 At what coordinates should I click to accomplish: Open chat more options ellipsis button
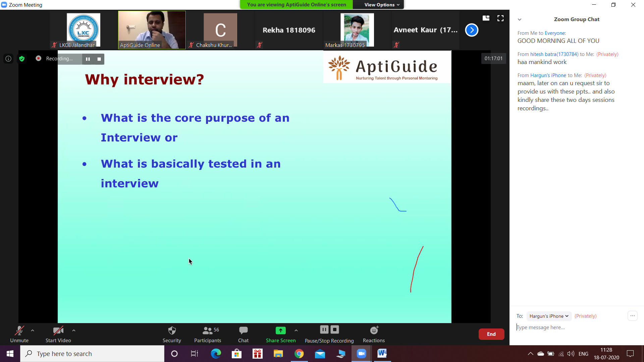(x=633, y=316)
